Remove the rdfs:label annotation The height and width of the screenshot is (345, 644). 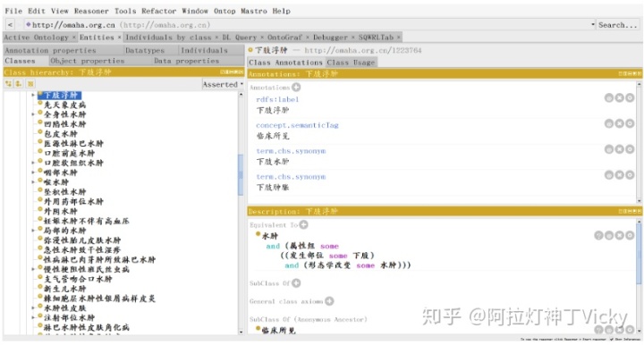click(x=619, y=97)
